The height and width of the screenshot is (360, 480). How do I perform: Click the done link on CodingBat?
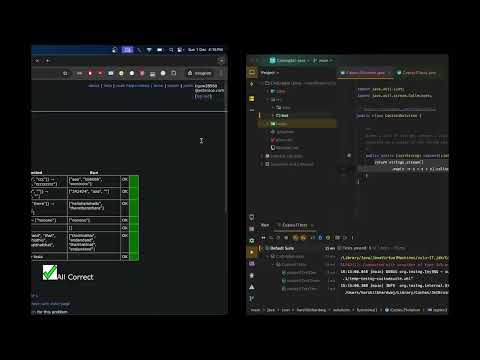tap(158, 86)
